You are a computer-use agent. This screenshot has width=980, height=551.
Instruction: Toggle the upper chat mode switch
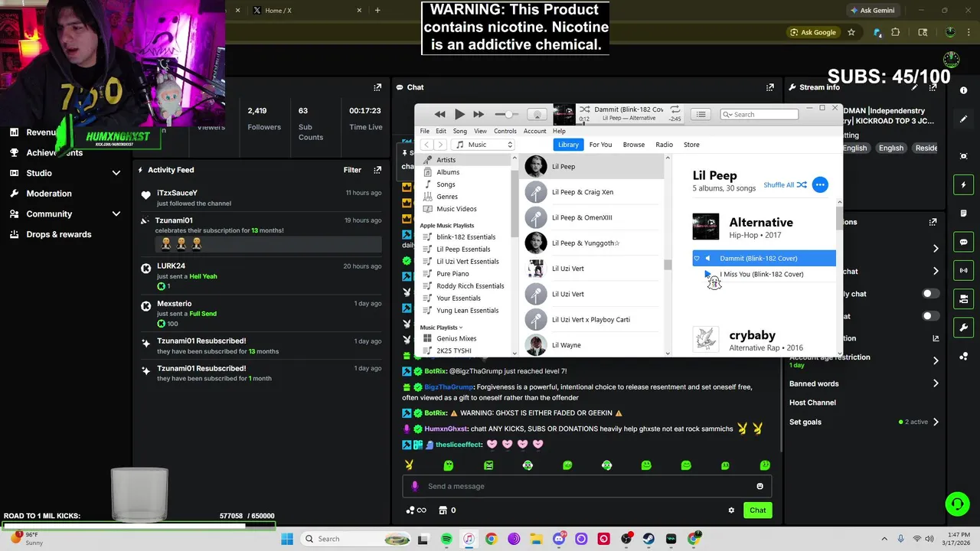pos(931,294)
